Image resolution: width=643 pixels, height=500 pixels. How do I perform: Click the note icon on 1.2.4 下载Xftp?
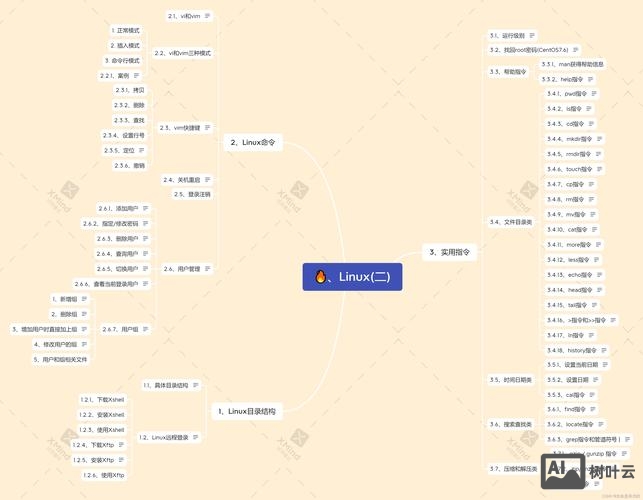(x=121, y=445)
